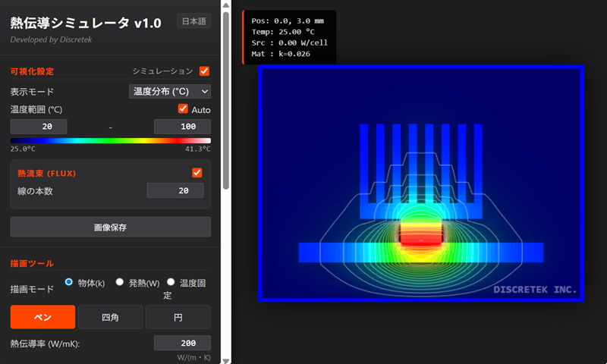Choose the 温度固定 drawing mode radio
The height and width of the screenshot is (364, 607).
[171, 282]
